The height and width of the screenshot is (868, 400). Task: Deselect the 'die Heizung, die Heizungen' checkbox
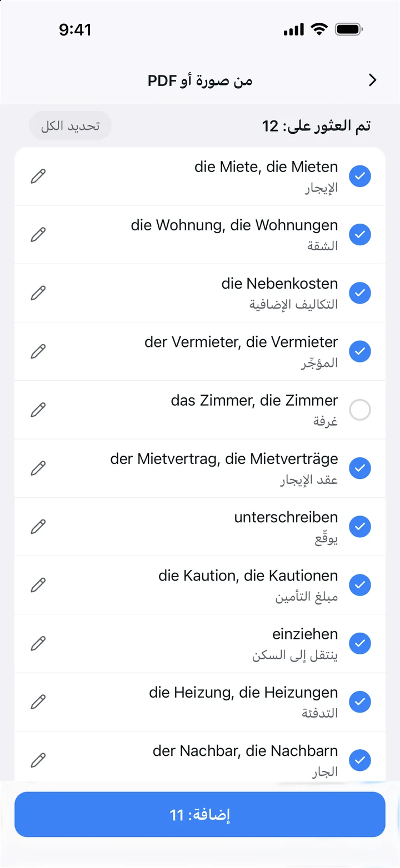pyautogui.click(x=360, y=702)
